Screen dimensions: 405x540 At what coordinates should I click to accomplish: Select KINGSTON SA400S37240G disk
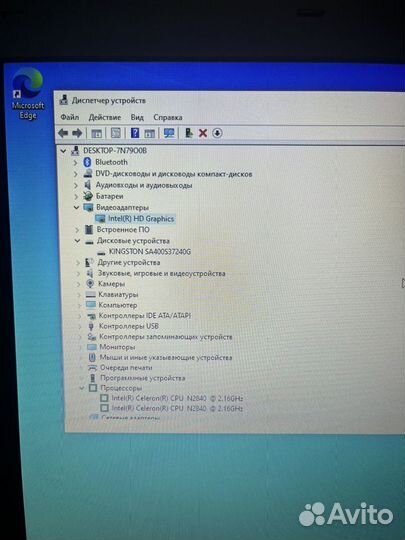click(149, 252)
